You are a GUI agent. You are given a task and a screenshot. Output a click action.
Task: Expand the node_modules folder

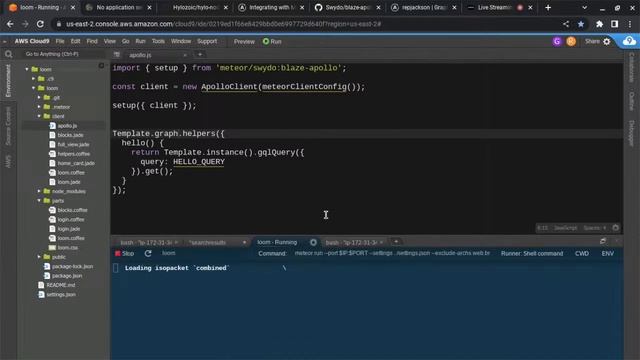click(x=39, y=191)
